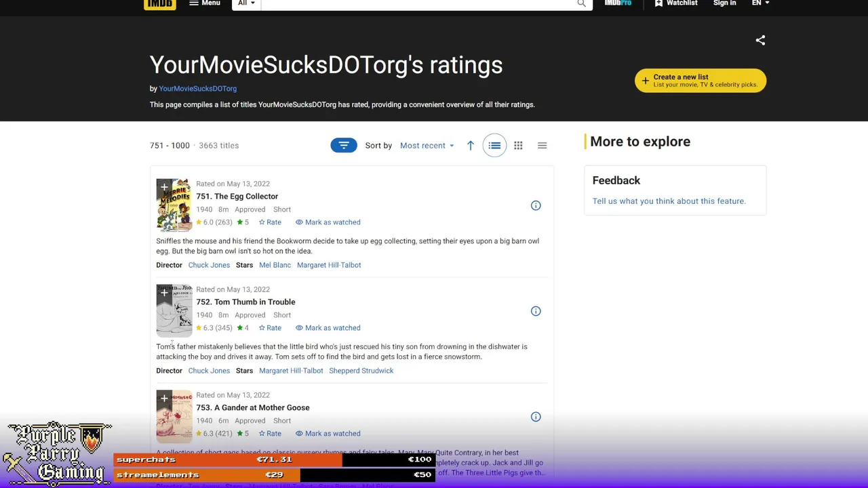Image resolution: width=868 pixels, height=488 pixels.
Task: Show info for A Gander at Mother Goose
Action: coord(536,417)
